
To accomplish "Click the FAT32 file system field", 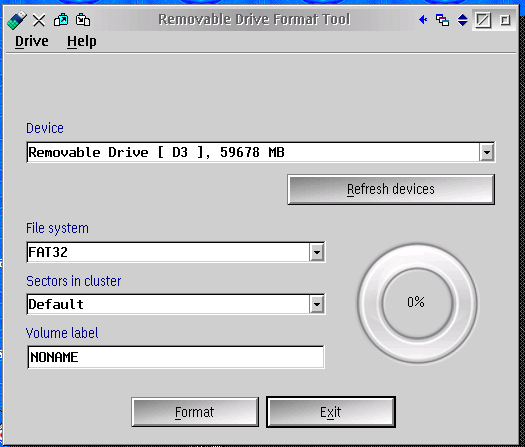I will (x=168, y=252).
